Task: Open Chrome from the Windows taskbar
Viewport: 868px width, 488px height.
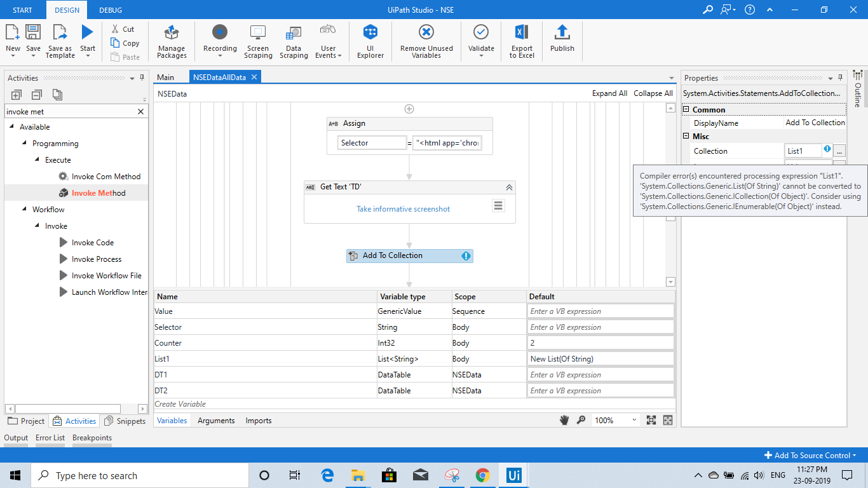Action: [482, 475]
